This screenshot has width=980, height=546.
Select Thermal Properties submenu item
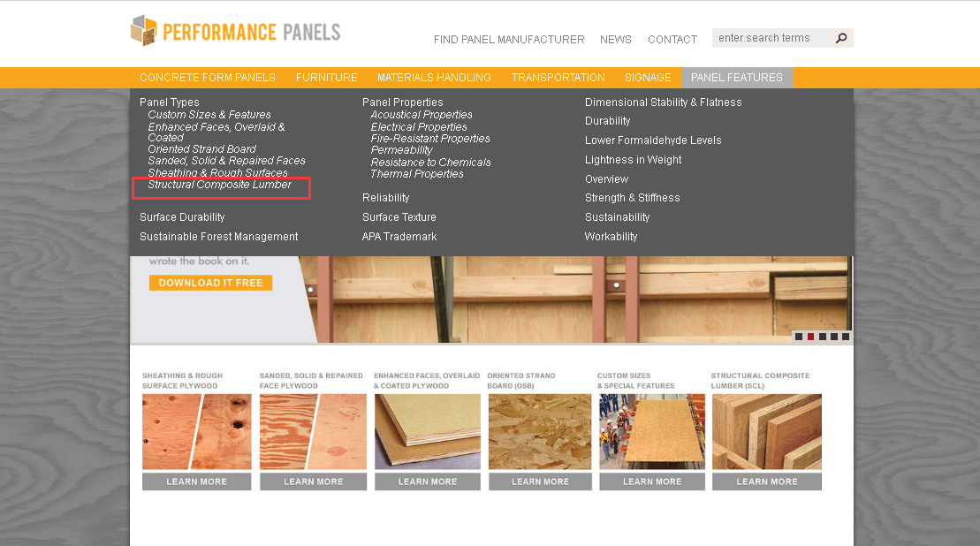coord(417,174)
